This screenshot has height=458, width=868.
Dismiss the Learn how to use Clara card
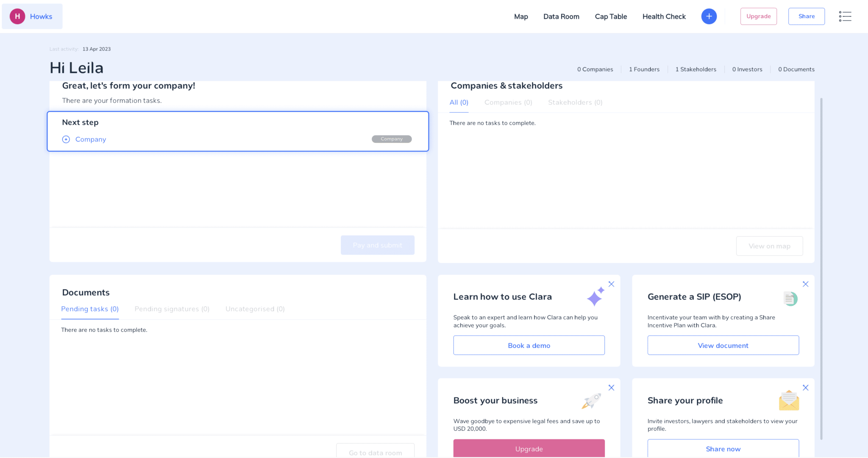coord(612,284)
